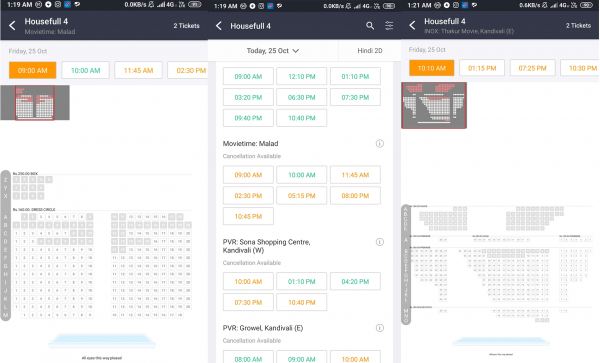The width and height of the screenshot is (600, 363).
Task: Expand the Today, 25 Oct date dropdown
Action: [x=272, y=50]
